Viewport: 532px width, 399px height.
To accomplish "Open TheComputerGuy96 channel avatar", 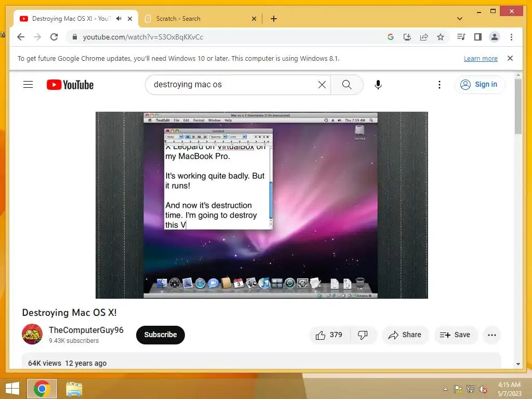I will 32,334.
